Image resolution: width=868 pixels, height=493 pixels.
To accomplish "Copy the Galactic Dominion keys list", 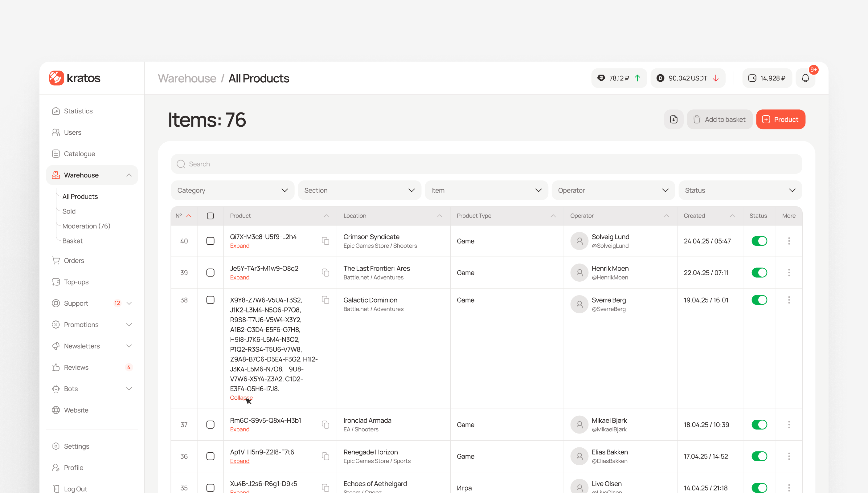I will click(x=325, y=300).
